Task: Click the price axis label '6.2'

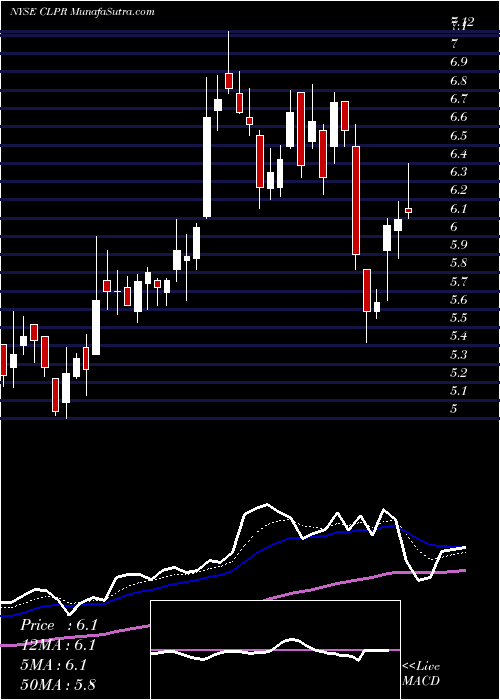Action: click(458, 190)
